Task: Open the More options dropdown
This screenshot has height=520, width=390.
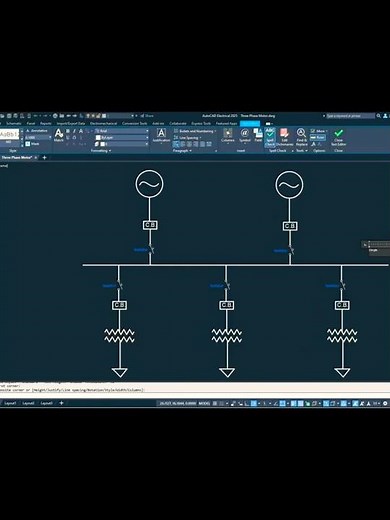Action: [319, 131]
